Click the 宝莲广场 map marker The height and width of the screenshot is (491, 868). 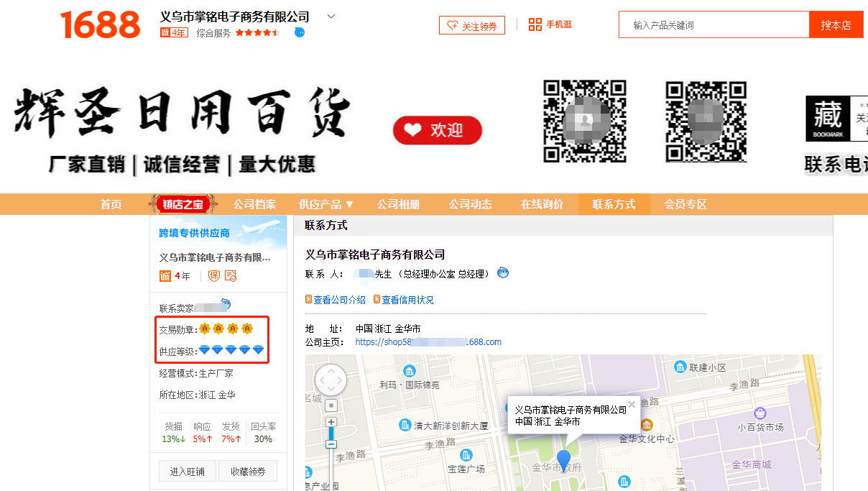[466, 455]
